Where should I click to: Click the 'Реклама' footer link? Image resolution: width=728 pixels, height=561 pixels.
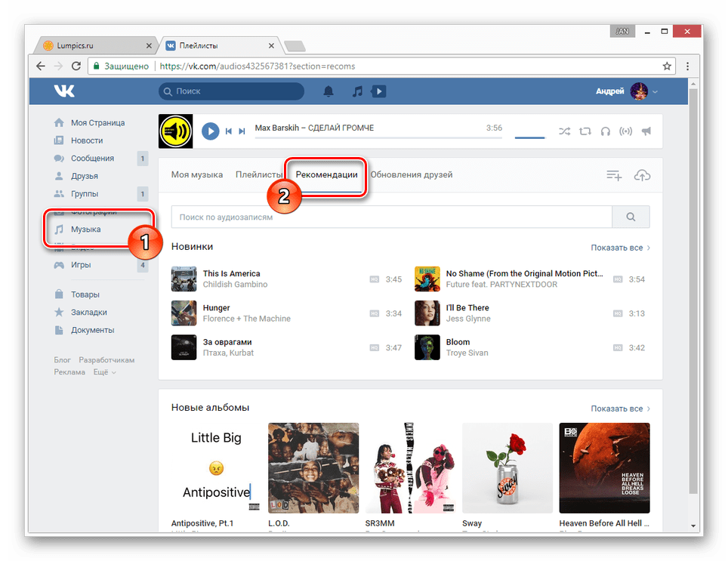[x=69, y=372]
